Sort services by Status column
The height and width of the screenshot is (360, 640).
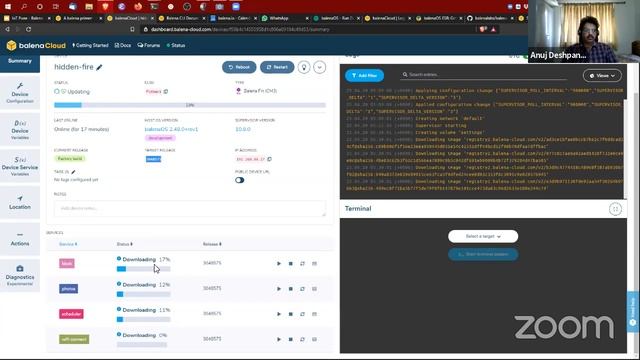124,244
